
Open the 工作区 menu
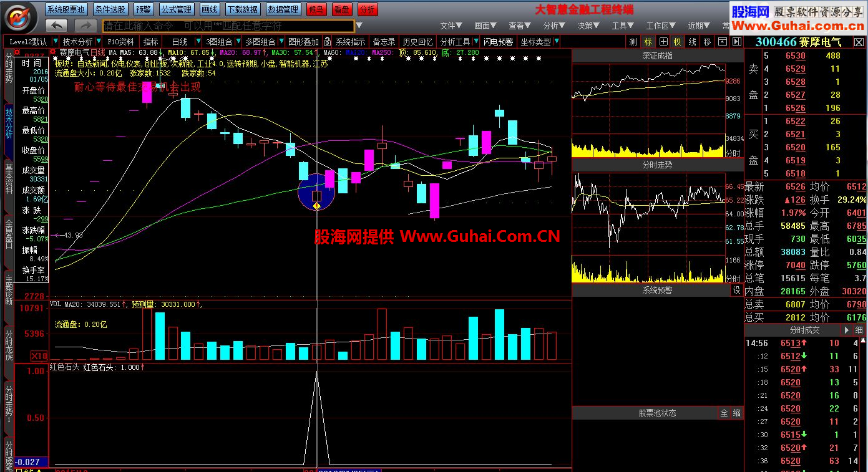[661, 26]
